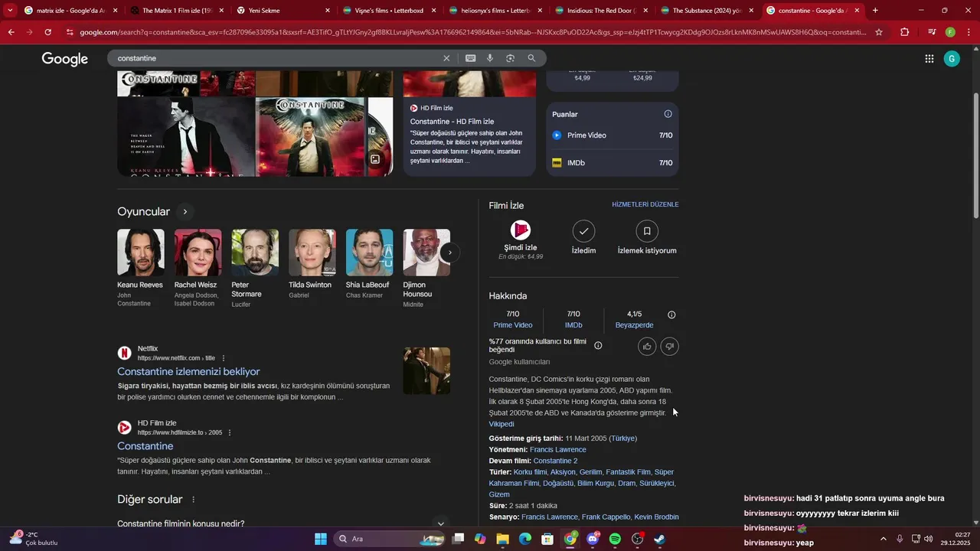This screenshot has height=551, width=980.
Task: Open director 'Francis Lawrence' link in Yönetmeni
Action: pos(558,450)
